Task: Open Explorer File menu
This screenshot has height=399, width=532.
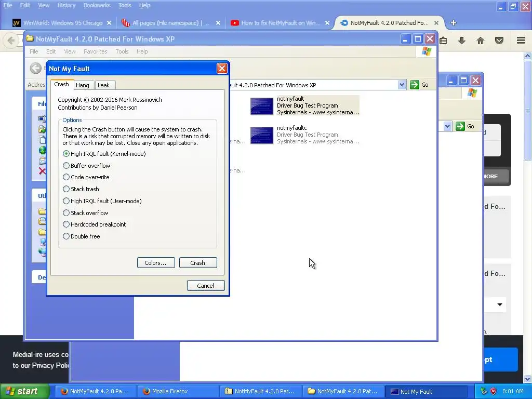Action: tap(34, 51)
